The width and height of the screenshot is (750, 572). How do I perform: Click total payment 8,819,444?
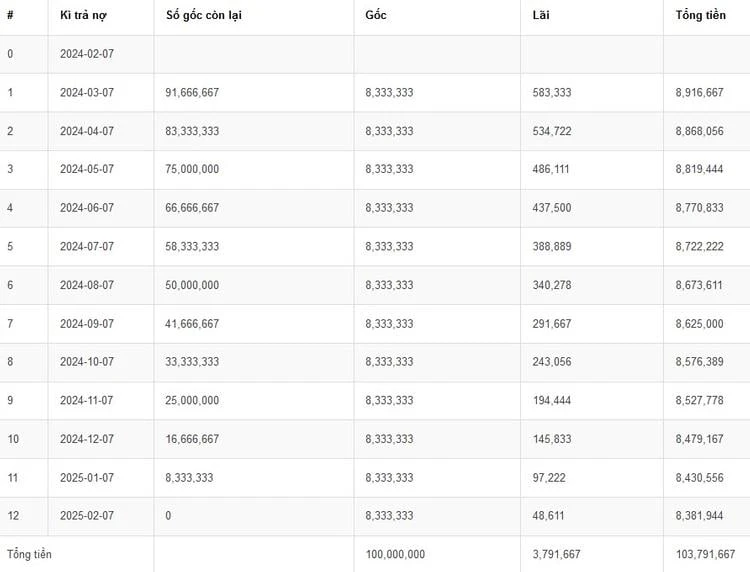pos(699,170)
